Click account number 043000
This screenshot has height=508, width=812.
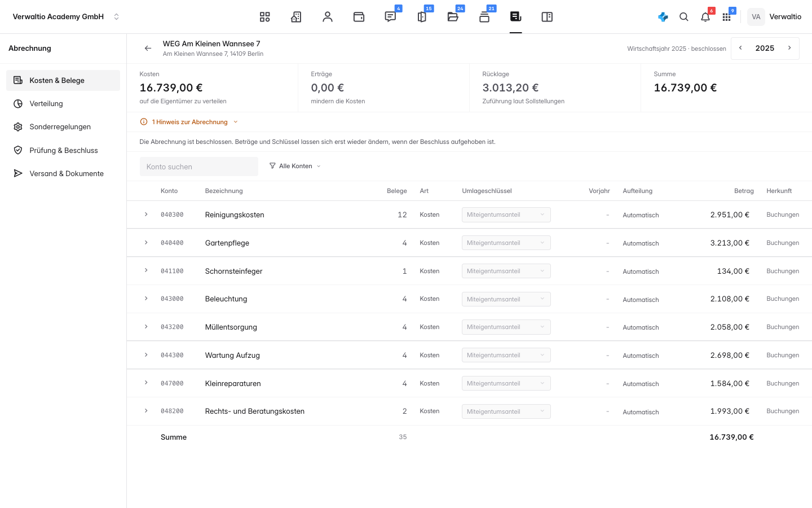point(172,299)
